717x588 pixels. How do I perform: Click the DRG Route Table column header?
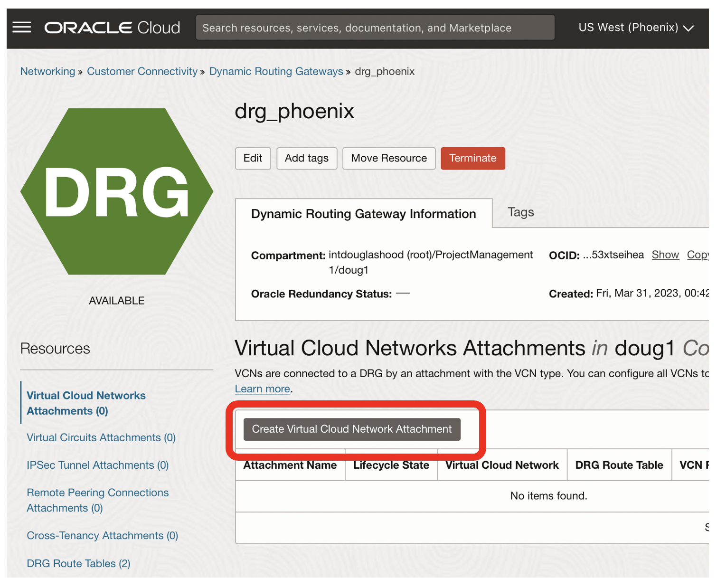click(x=619, y=465)
